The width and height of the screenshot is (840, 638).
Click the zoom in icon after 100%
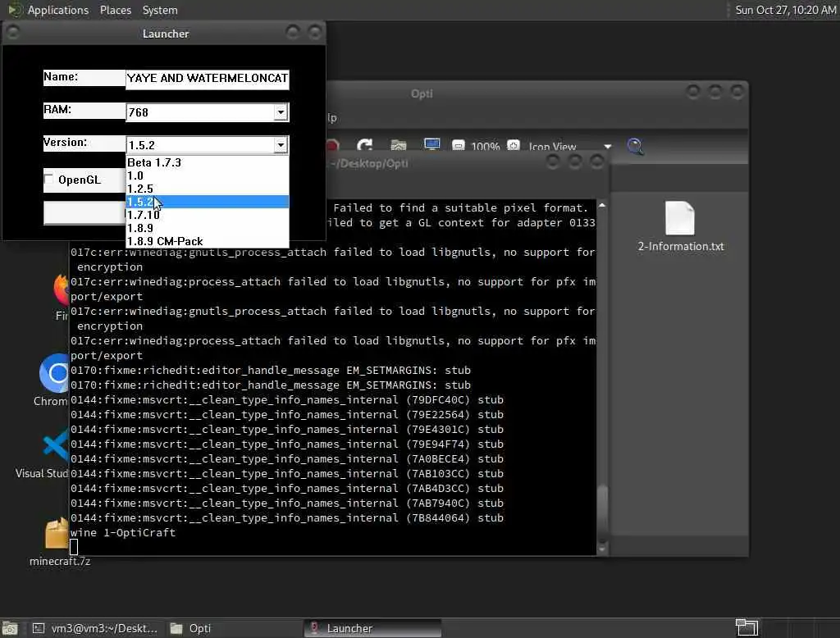(514, 146)
